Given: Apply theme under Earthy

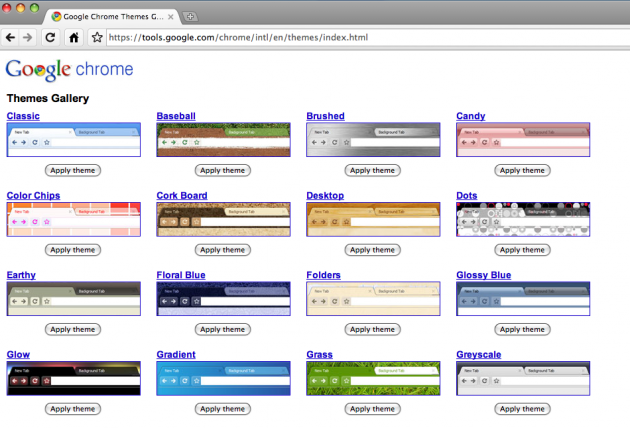Looking at the screenshot, I should 73,330.
